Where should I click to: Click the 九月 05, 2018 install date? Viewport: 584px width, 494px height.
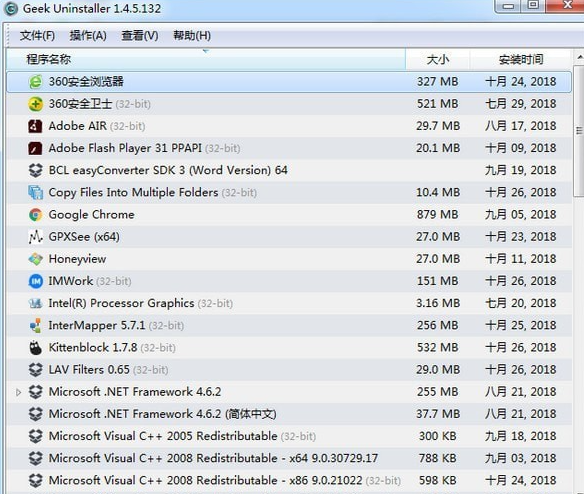click(521, 215)
